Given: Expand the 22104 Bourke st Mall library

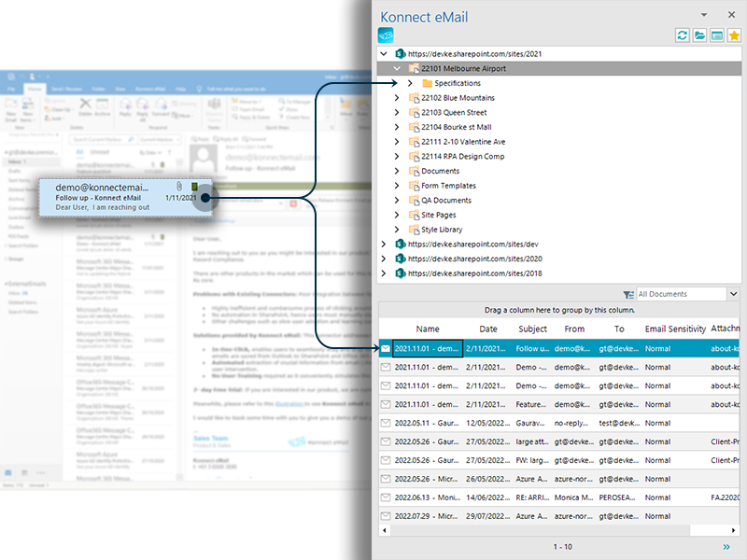Looking at the screenshot, I should (x=397, y=127).
